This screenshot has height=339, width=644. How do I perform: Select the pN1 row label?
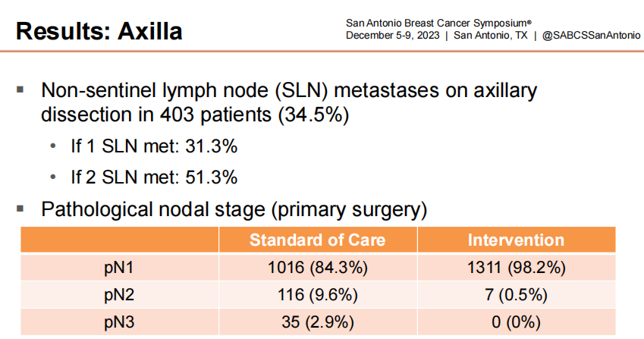click(x=121, y=267)
